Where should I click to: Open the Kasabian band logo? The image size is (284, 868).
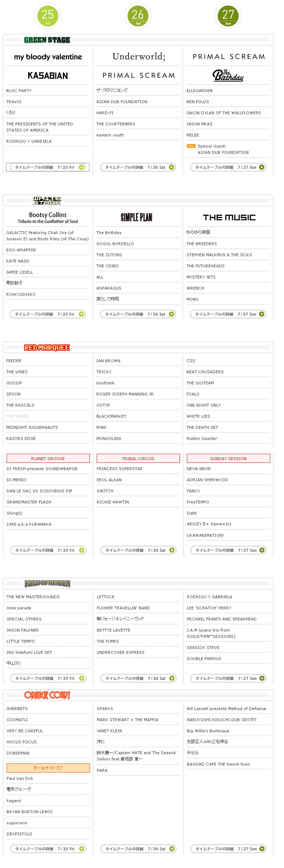[48, 76]
